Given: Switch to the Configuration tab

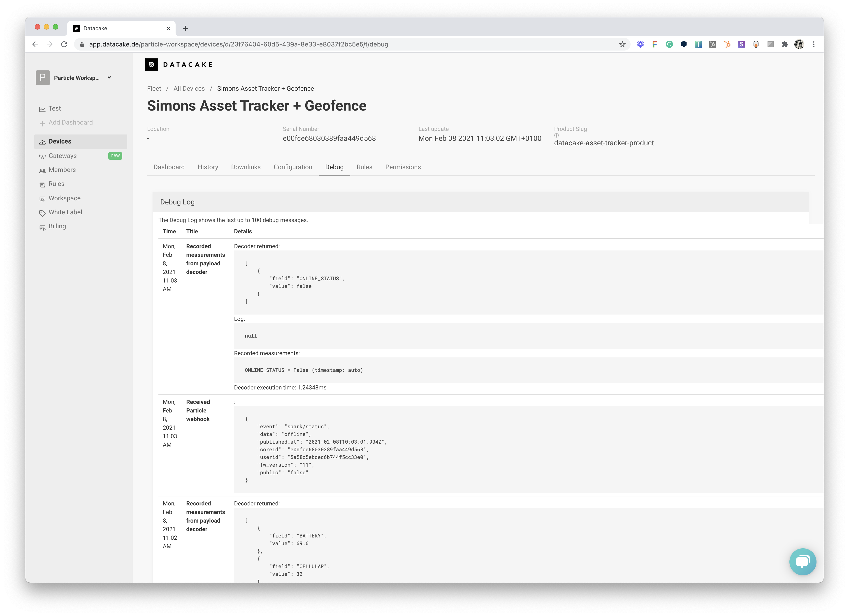Looking at the screenshot, I should coord(292,167).
